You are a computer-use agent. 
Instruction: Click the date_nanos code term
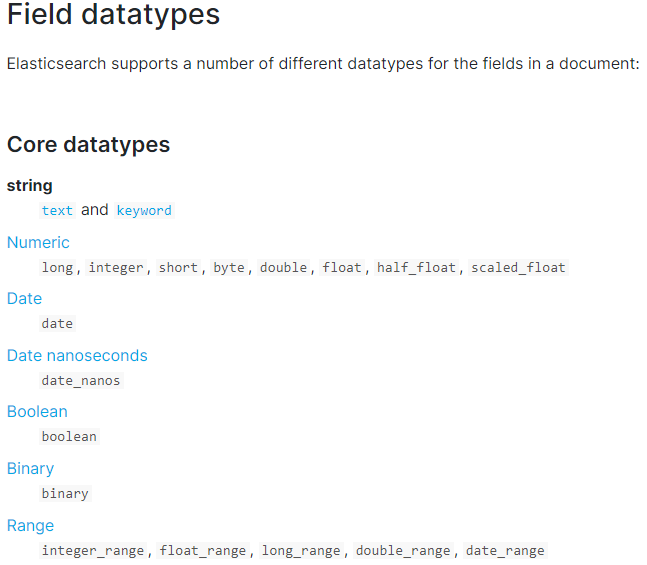pos(81,381)
